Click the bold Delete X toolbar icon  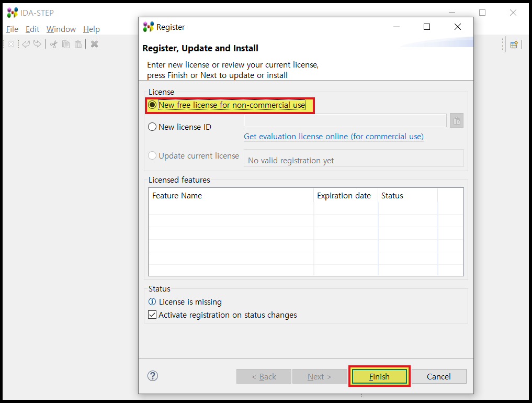[x=94, y=44]
